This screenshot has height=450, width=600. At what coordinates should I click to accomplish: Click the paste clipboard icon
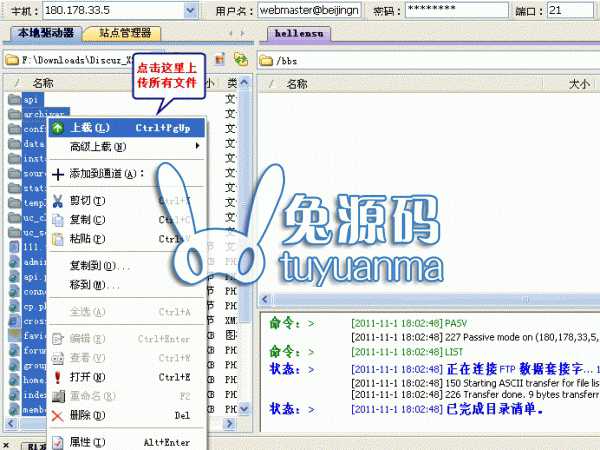pos(58,239)
